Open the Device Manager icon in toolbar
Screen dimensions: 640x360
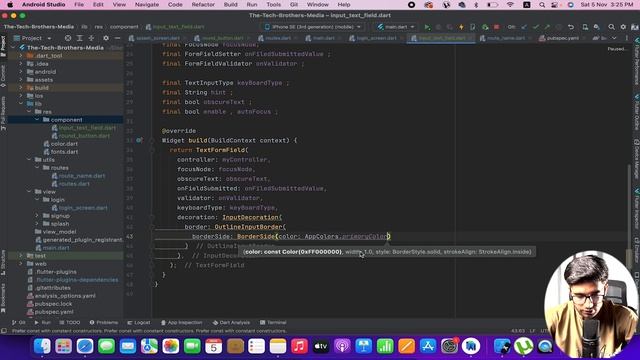[x=585, y=27]
